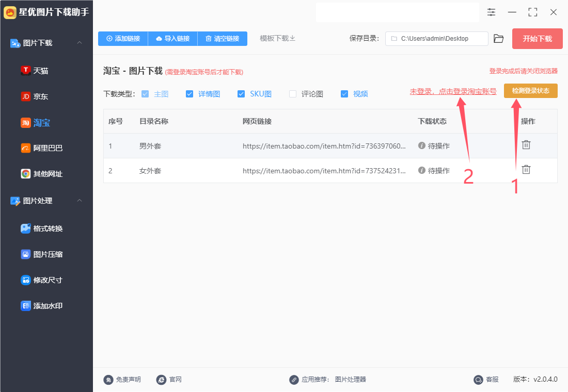Screen dimensions: 568x392
Task: Click the 导入链接 button
Action: coord(173,39)
